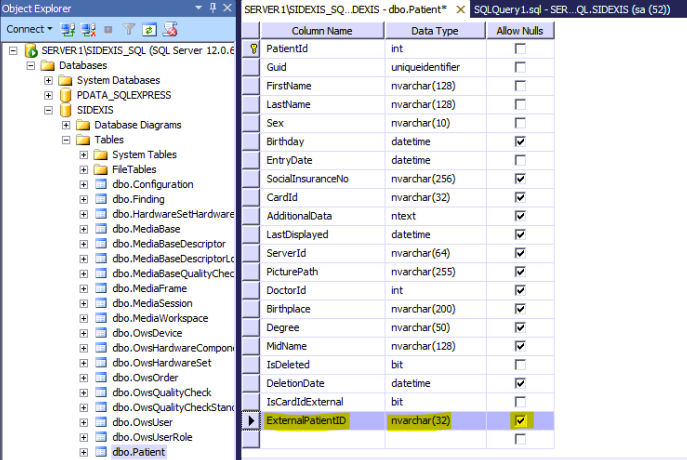Viewport: 687px width, 460px height.
Task: Expand the System Tables node
Action: [83, 155]
